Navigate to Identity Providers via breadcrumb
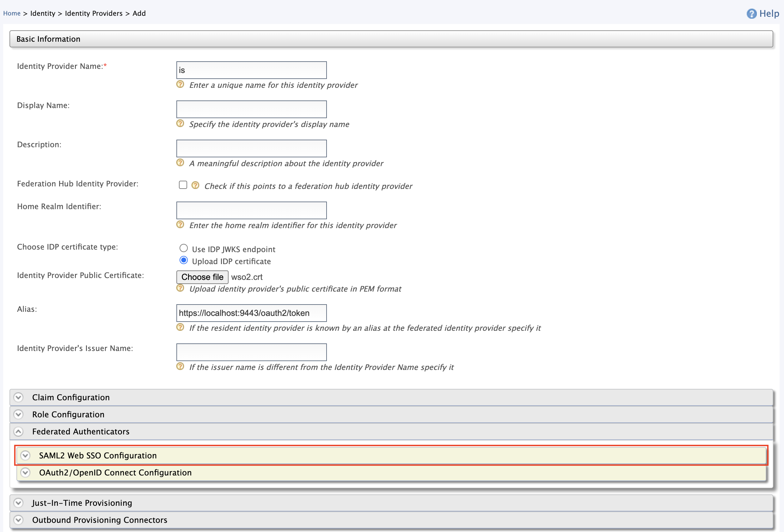 tap(94, 13)
